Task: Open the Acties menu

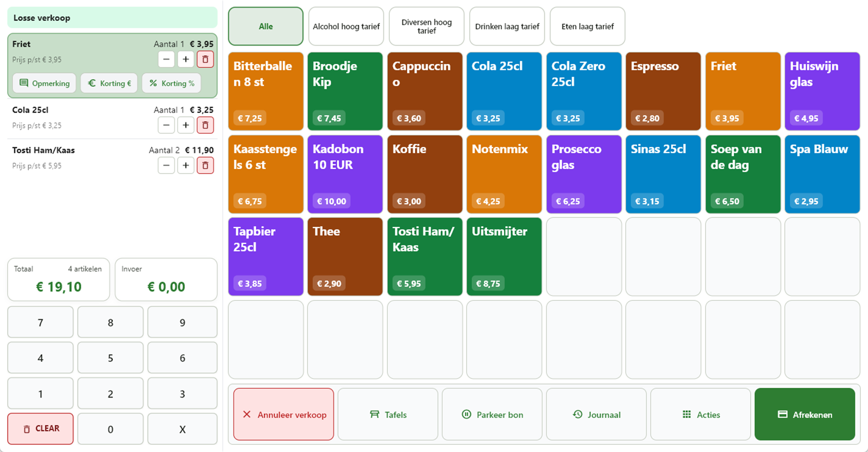Action: point(701,414)
